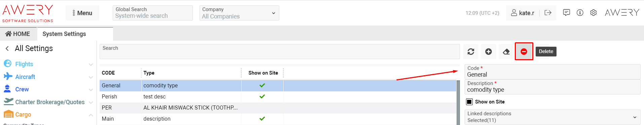This screenshot has width=644, height=125.
Task: Open the settings gear icon
Action: pos(594,13)
